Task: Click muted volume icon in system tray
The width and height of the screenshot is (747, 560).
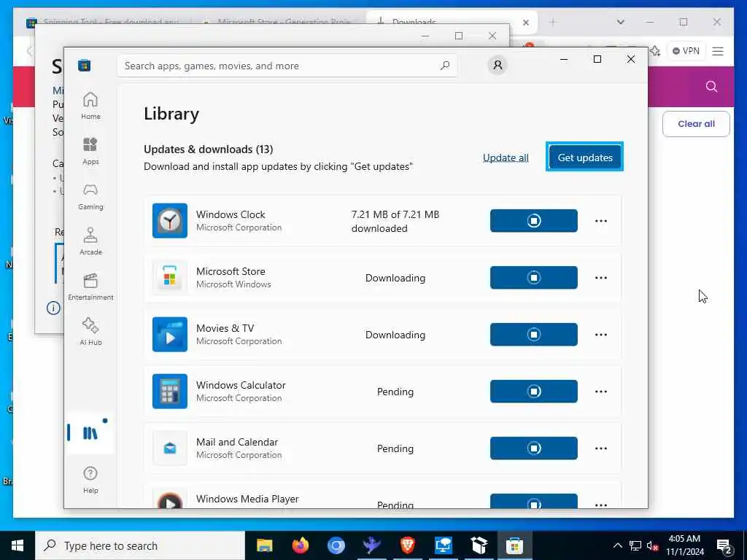Action: pos(652,545)
